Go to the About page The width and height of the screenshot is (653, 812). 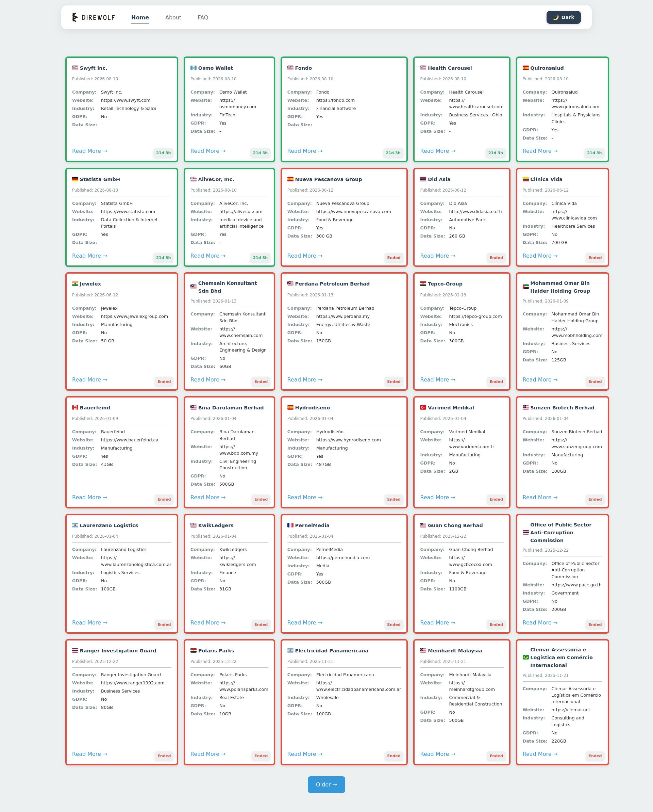pyautogui.click(x=173, y=17)
